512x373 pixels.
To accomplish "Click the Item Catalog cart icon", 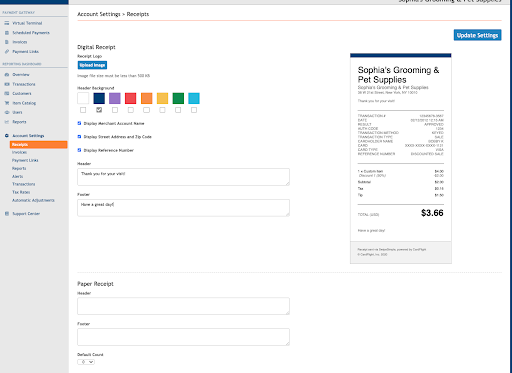I will [7, 103].
